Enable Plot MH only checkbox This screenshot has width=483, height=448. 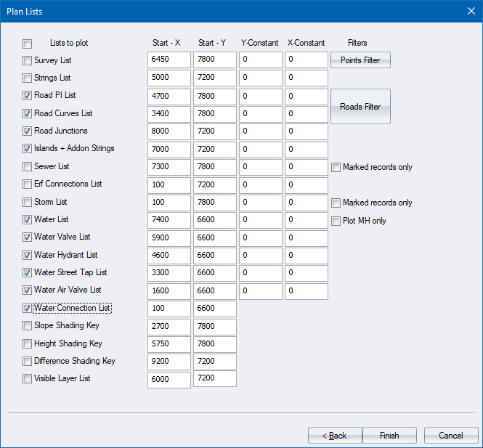coord(336,221)
